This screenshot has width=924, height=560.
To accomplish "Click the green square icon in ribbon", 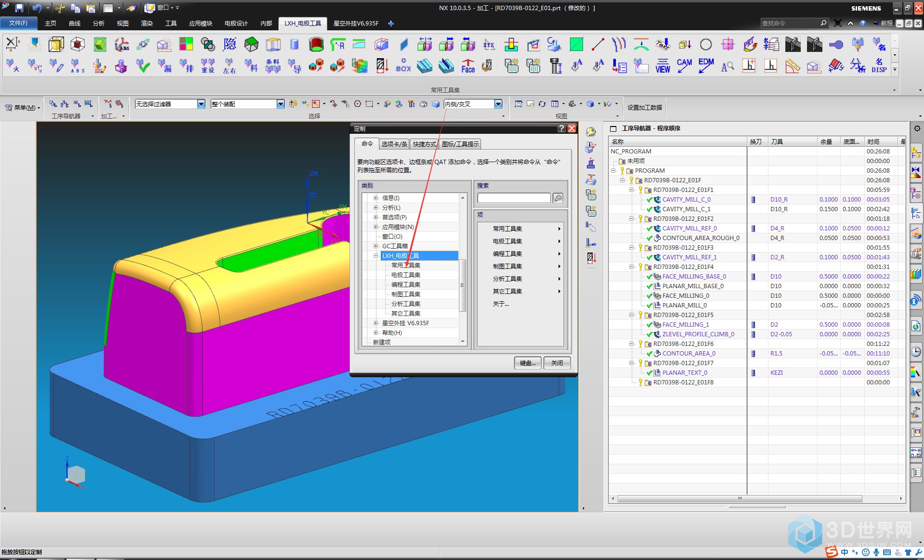I will [576, 45].
